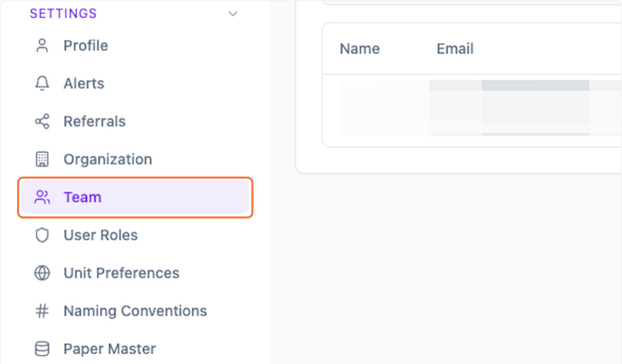
Task: Click the Name column header
Action: (359, 48)
